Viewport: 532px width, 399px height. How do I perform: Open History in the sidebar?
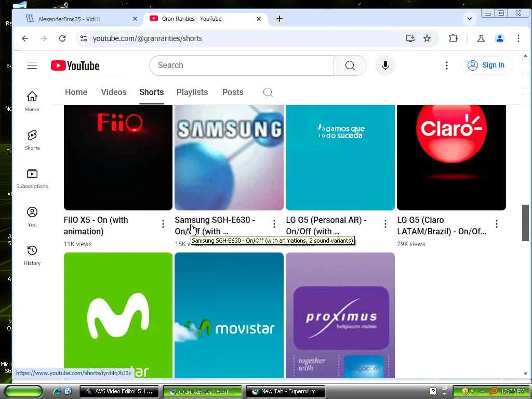pyautogui.click(x=32, y=255)
